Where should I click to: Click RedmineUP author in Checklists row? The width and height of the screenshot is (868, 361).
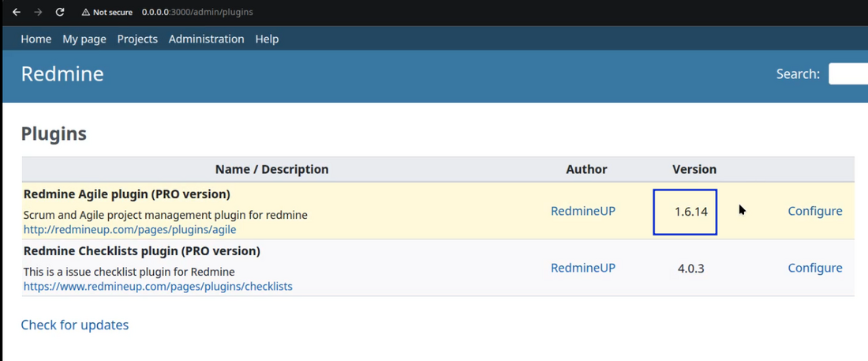tap(583, 268)
